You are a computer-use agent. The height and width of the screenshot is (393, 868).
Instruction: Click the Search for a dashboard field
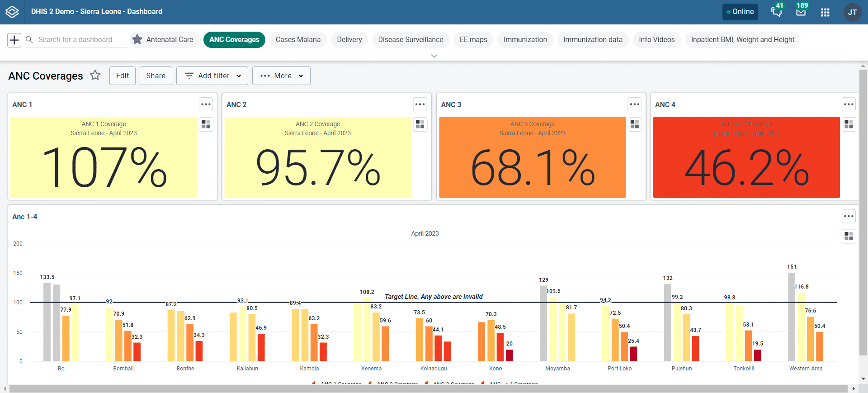75,40
